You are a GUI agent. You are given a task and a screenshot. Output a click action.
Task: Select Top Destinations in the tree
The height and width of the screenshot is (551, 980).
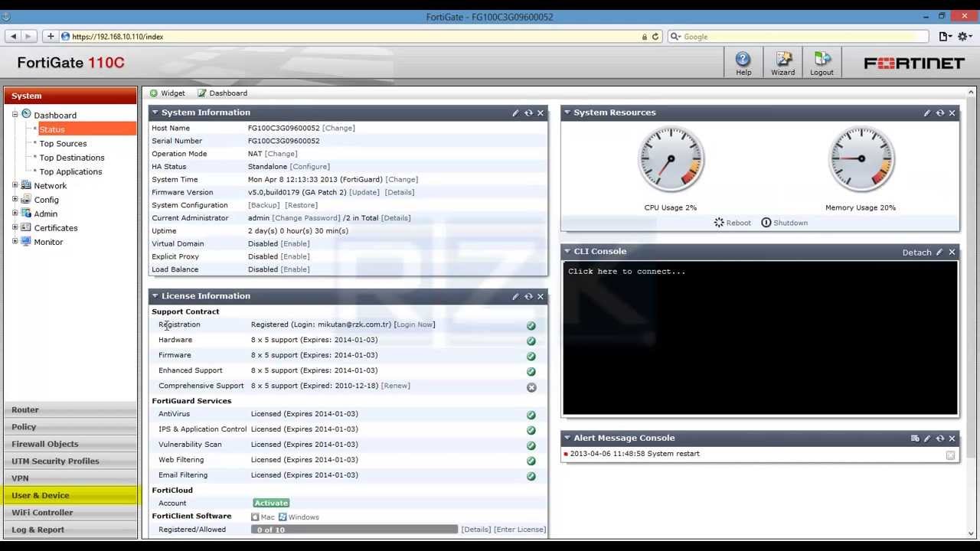pos(72,158)
